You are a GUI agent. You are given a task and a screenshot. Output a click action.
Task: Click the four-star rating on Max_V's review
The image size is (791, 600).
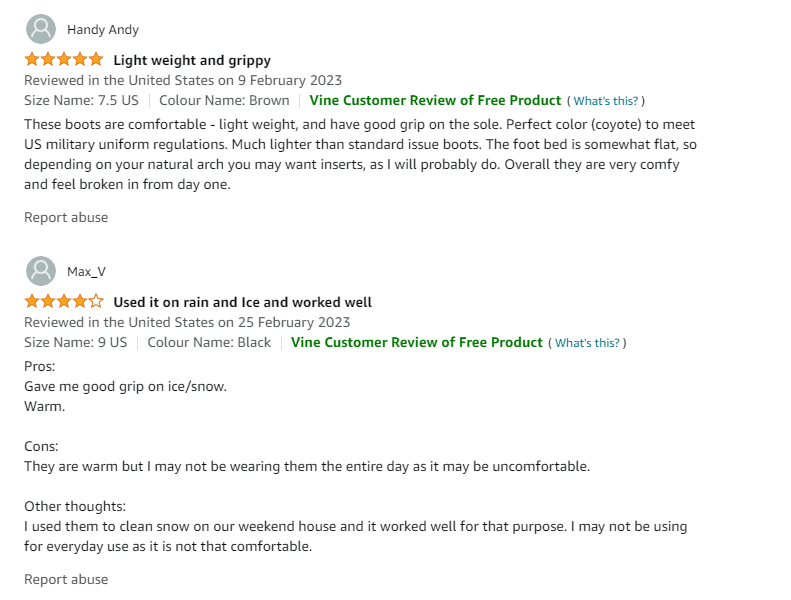64,302
